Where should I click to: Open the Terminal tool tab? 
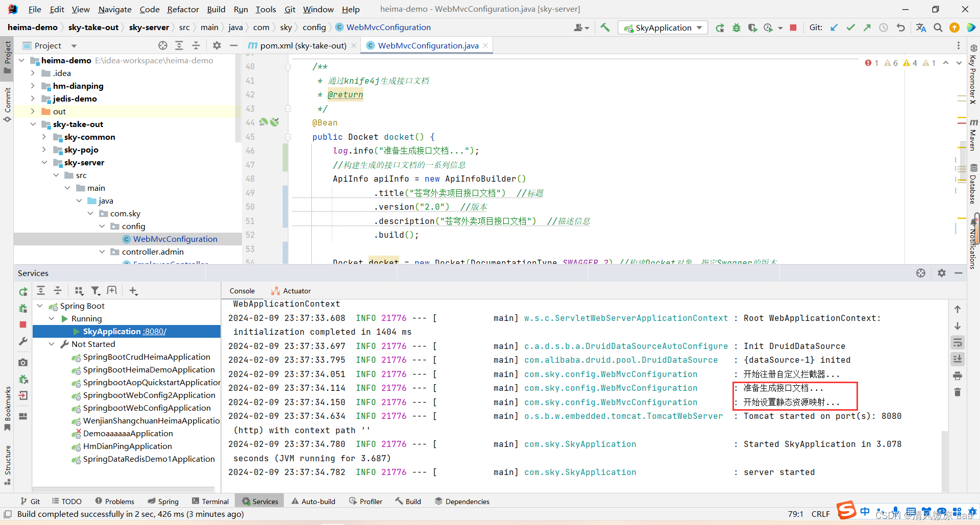click(x=210, y=502)
